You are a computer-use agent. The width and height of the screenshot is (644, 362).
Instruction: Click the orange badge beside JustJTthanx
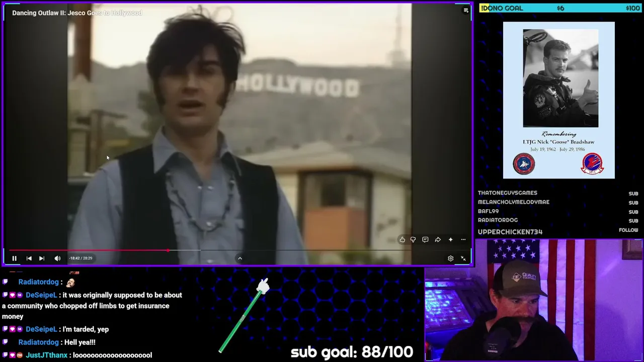(x=20, y=355)
